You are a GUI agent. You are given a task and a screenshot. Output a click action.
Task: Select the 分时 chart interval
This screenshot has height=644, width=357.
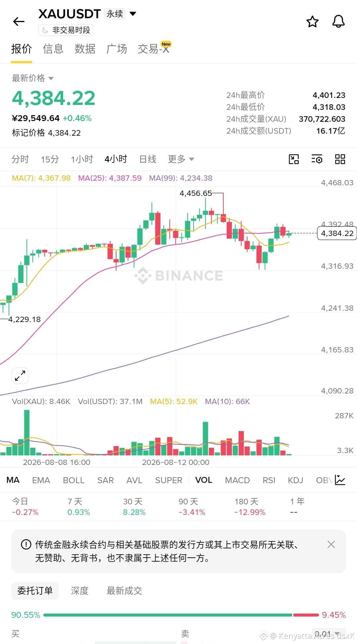click(20, 159)
